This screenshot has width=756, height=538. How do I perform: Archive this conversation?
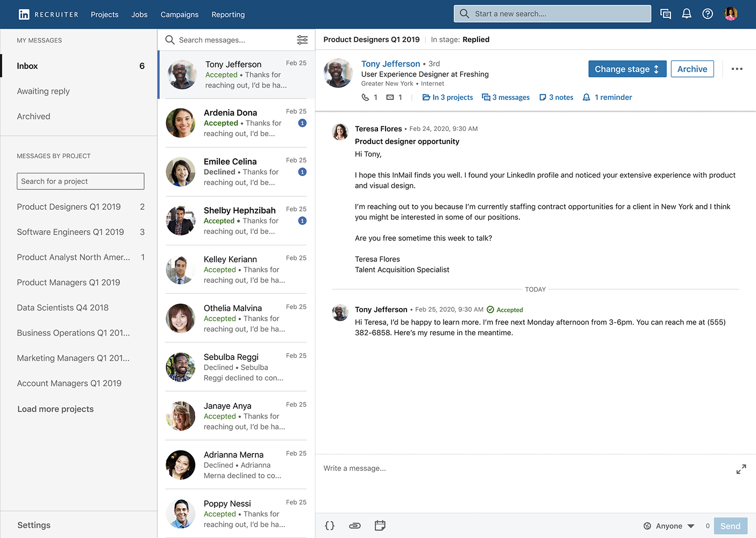[x=693, y=69]
